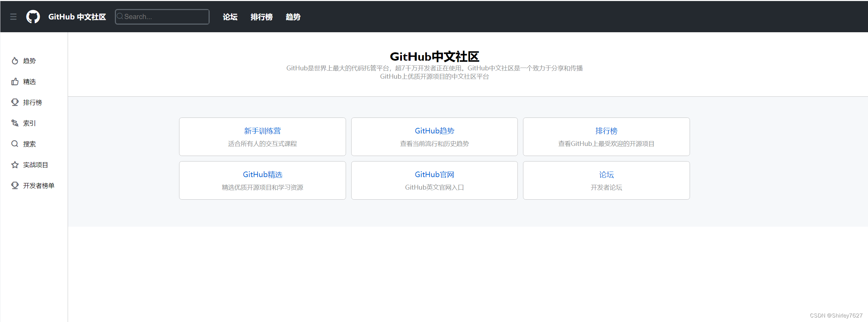The height and width of the screenshot is (322, 868).
Task: Click the magnifier icon inside the search box
Action: point(120,16)
